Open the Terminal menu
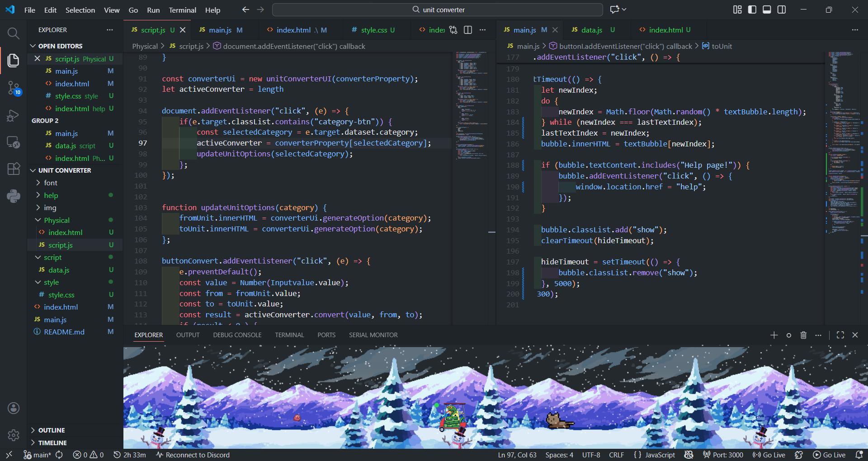 pos(182,10)
